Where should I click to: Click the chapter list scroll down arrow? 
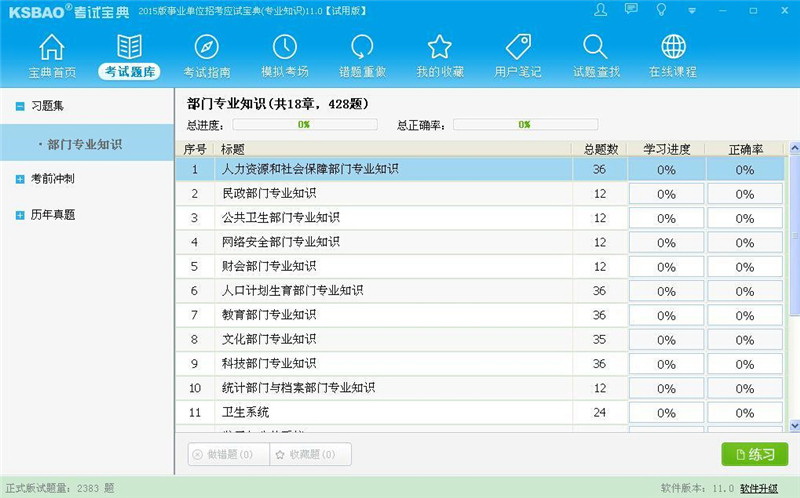(x=794, y=426)
